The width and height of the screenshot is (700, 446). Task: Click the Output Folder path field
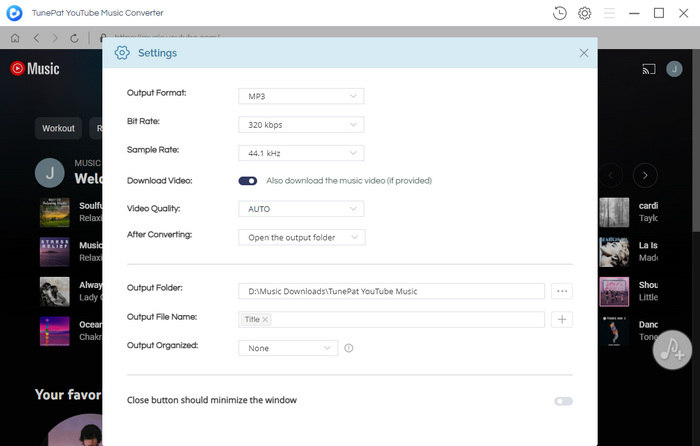pyautogui.click(x=392, y=291)
